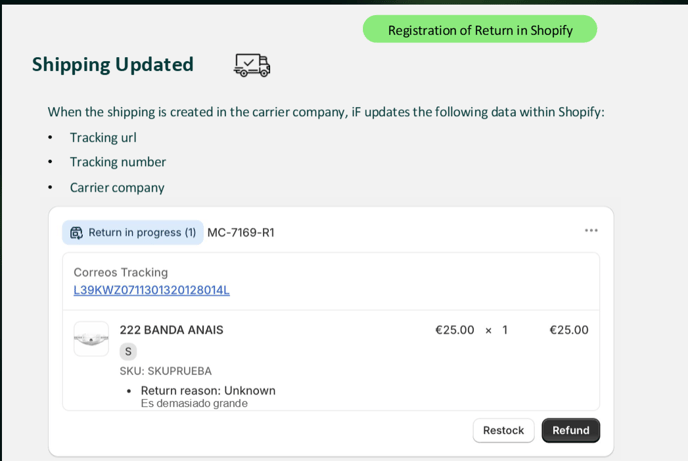Click the Return in progress (1) badge
Screen dimensions: 688x461
point(133,232)
